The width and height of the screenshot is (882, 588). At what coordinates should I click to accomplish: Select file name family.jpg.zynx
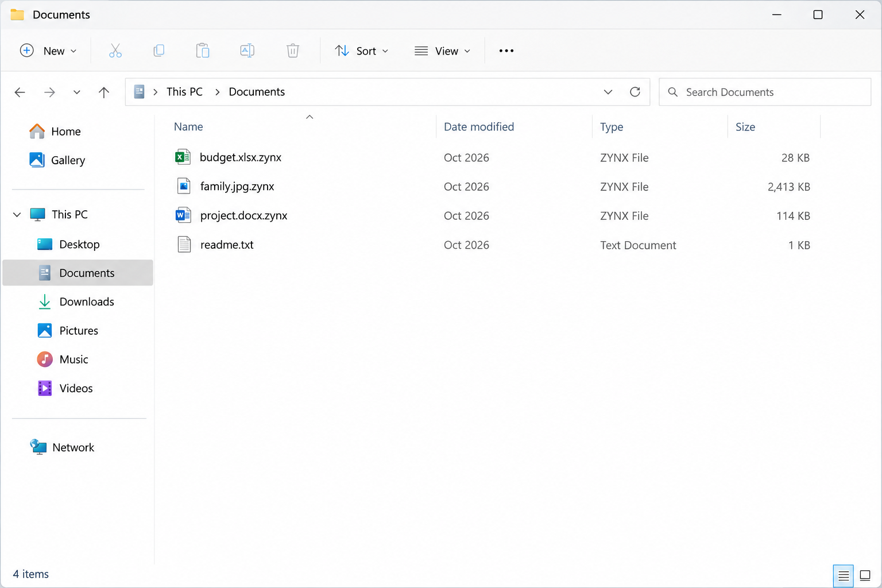pos(237,187)
